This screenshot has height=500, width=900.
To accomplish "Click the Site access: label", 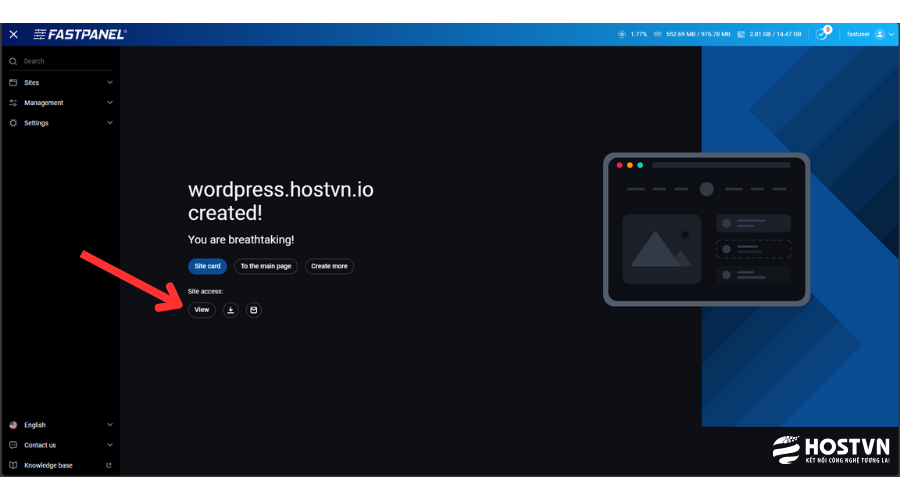I will coord(205,292).
